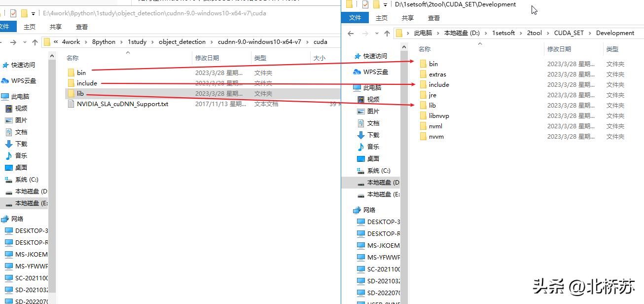This screenshot has width=644, height=304.
Task: Open the bin folder in the cuda directory
Action: coord(80,73)
